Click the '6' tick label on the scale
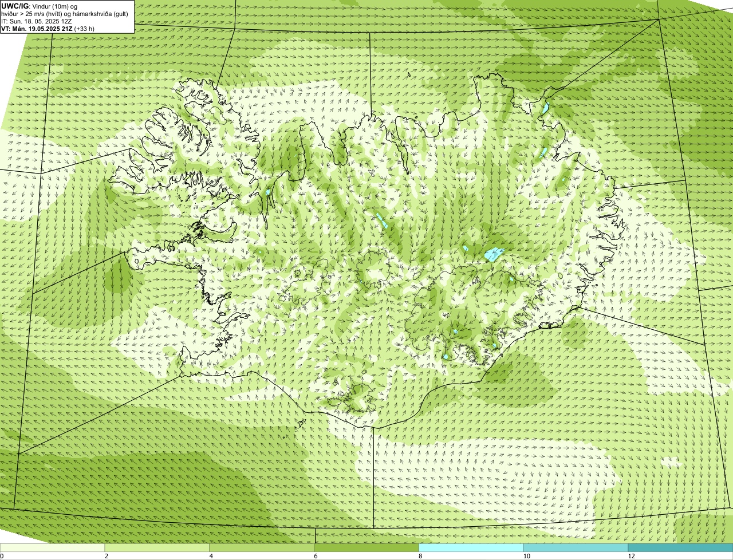 (x=316, y=556)
